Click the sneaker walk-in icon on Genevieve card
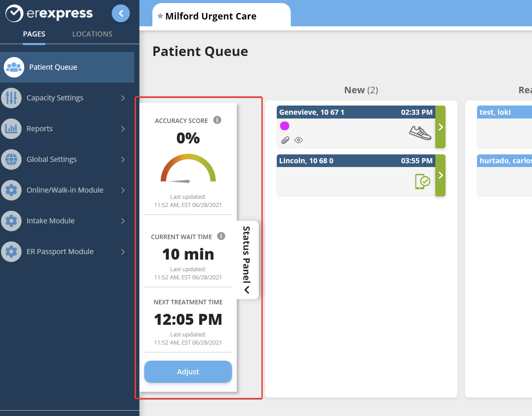 click(x=420, y=133)
